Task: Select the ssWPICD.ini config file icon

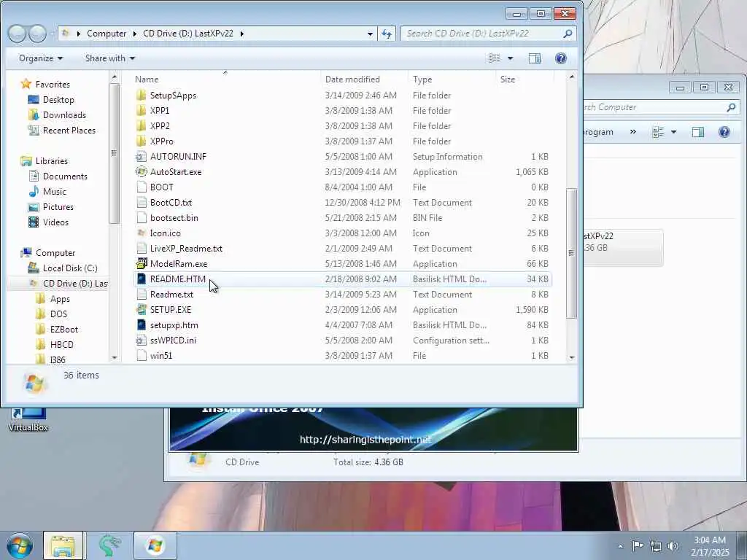Action: [x=141, y=341]
